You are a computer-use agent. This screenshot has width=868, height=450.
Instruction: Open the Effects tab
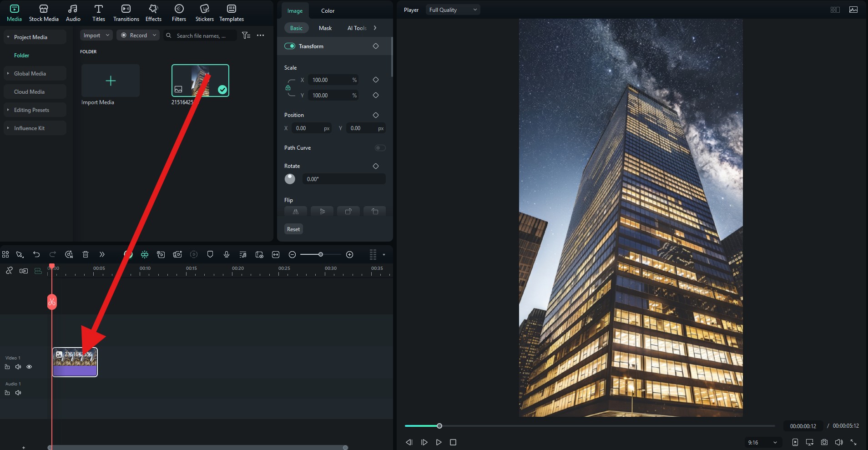pyautogui.click(x=153, y=13)
